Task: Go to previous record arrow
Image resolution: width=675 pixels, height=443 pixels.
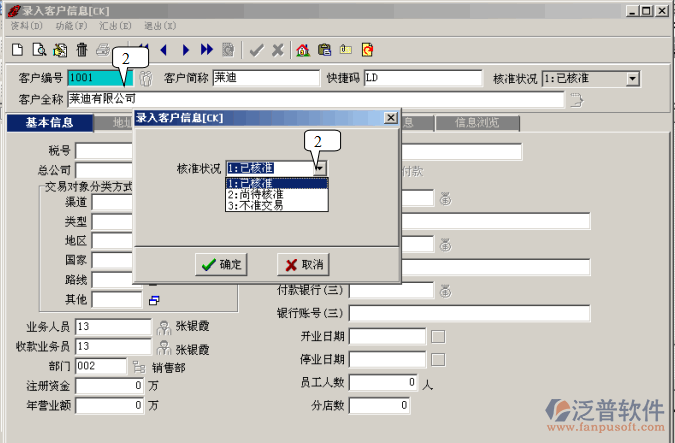Action: (x=164, y=49)
